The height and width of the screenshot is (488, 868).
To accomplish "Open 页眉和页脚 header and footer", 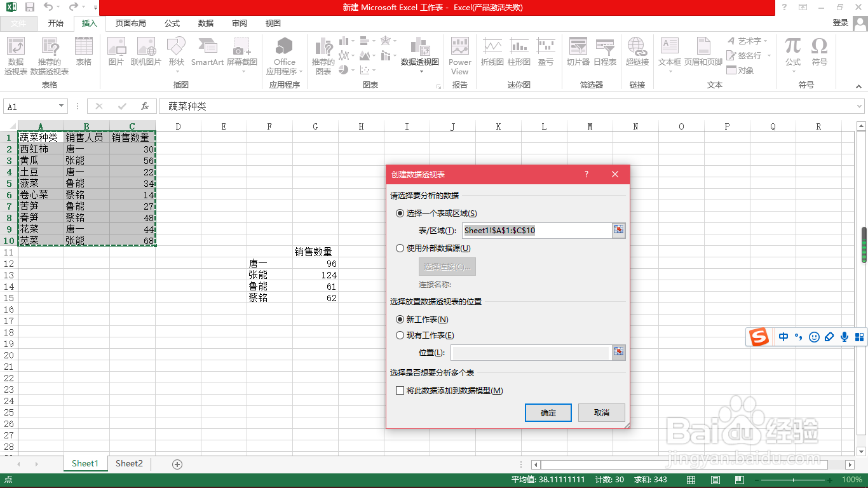I will pos(703,52).
